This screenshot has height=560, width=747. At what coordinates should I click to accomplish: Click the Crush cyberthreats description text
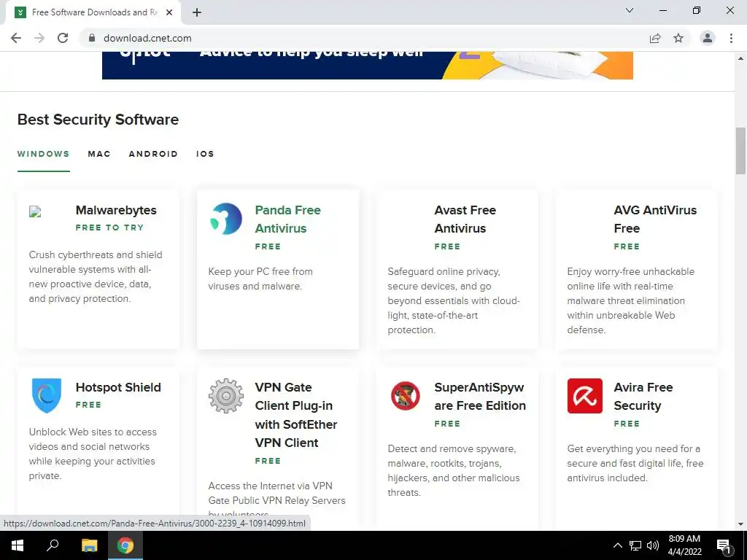[96, 276]
